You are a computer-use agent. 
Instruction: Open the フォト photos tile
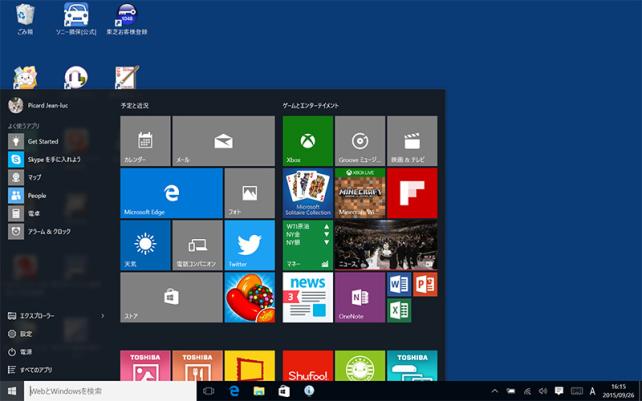click(250, 193)
